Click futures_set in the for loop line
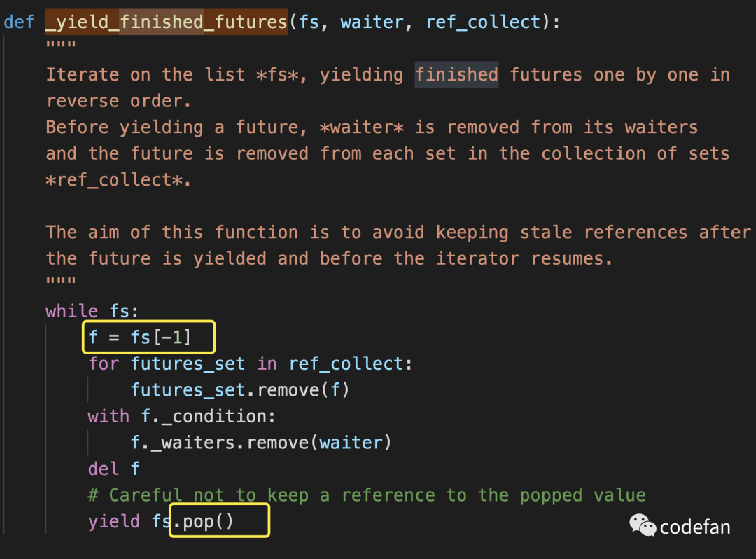This screenshot has height=559, width=756. point(188,363)
